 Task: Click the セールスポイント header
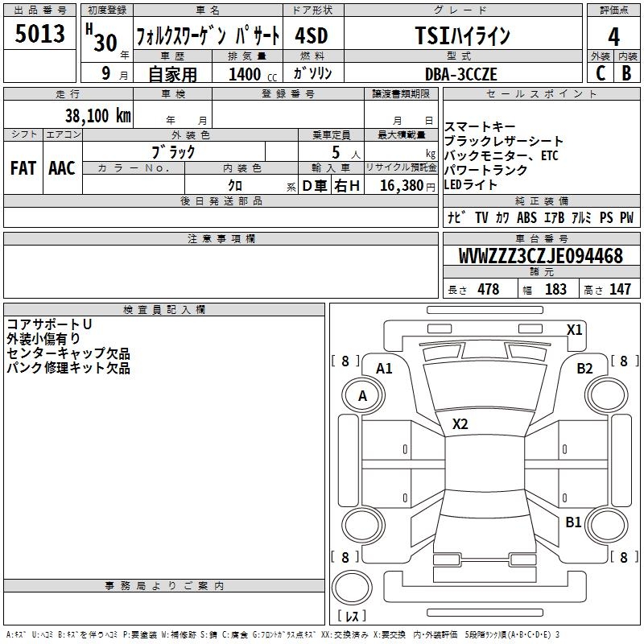tap(541, 94)
